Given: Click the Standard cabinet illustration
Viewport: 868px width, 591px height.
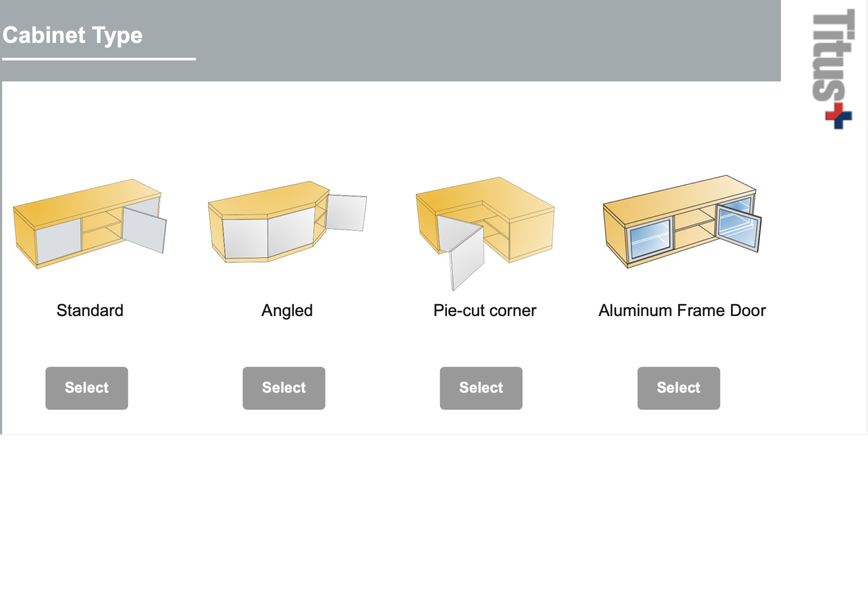Looking at the screenshot, I should tap(89, 223).
